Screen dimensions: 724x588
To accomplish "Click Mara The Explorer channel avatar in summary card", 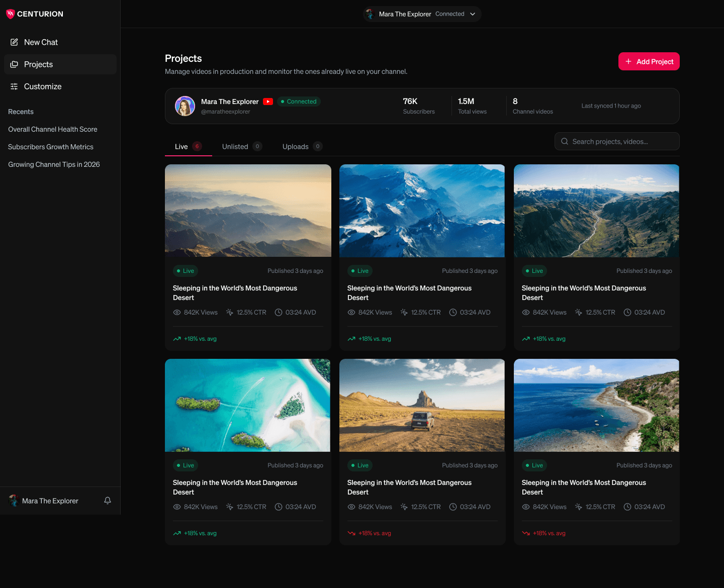I will 185,106.
